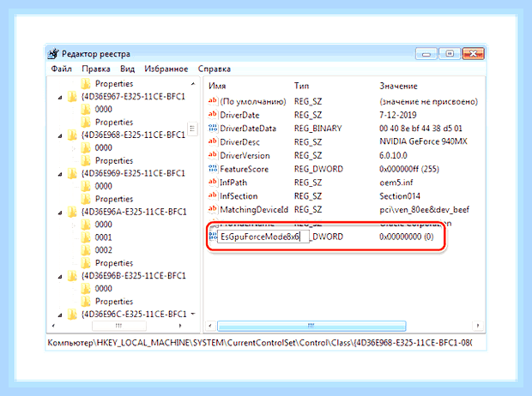Click the tree panel's horizontal scroll right arrow
Viewport: 532px width, 396px height.
click(x=180, y=326)
